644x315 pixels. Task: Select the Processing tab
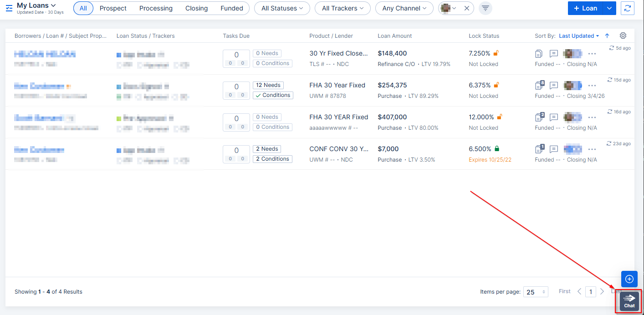(x=156, y=8)
